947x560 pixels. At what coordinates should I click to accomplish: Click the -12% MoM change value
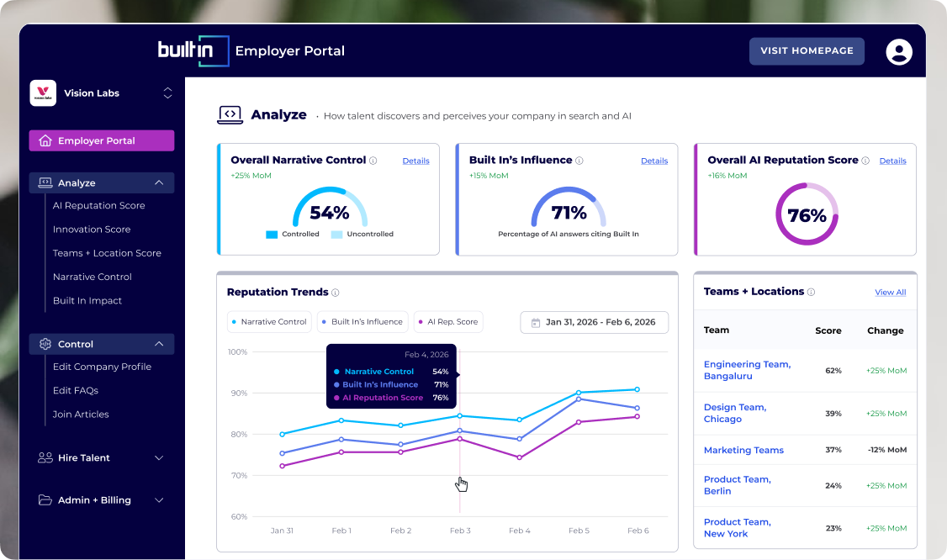(887, 450)
